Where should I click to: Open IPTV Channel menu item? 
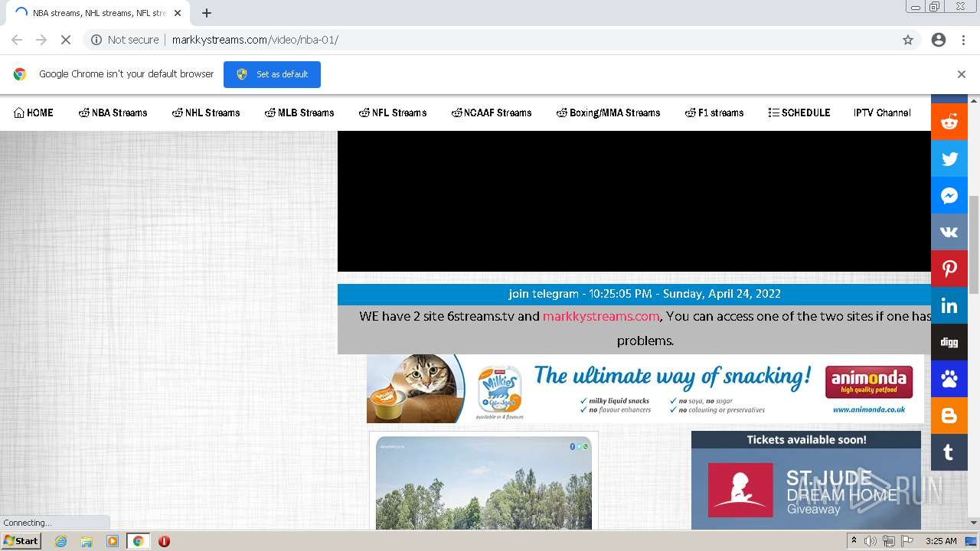point(882,112)
